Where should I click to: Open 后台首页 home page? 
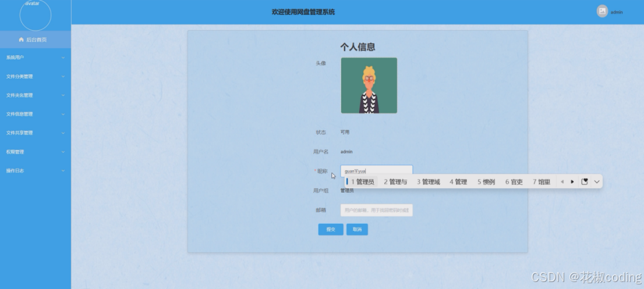tap(36, 40)
